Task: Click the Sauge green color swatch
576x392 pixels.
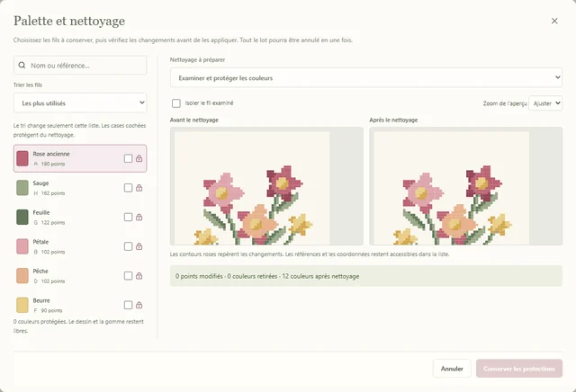Action: (x=22, y=188)
